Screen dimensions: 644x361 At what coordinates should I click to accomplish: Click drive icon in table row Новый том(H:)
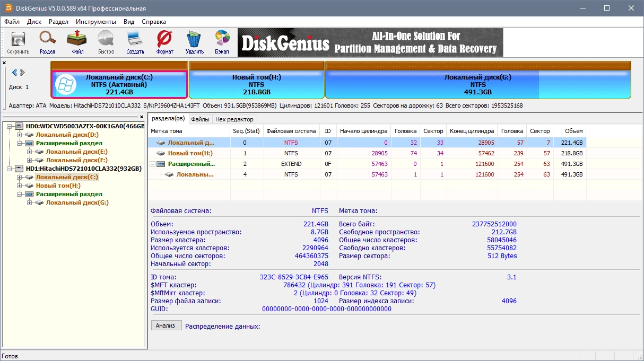[161, 153]
